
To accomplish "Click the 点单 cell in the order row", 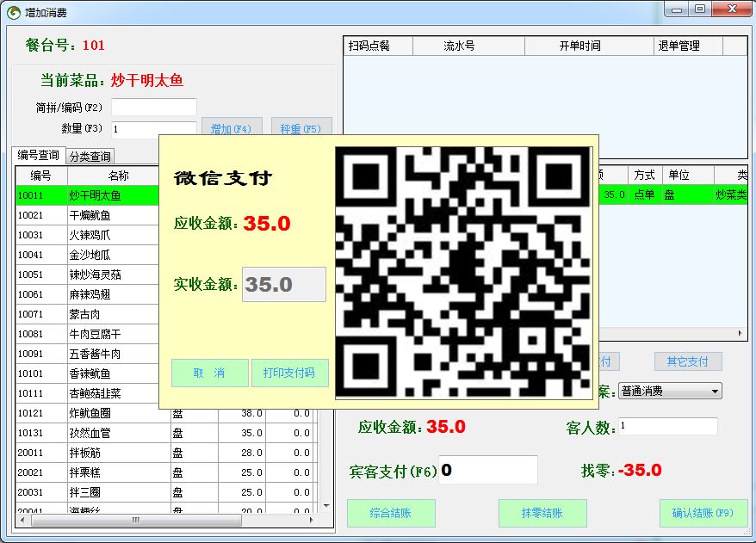I will [x=645, y=194].
